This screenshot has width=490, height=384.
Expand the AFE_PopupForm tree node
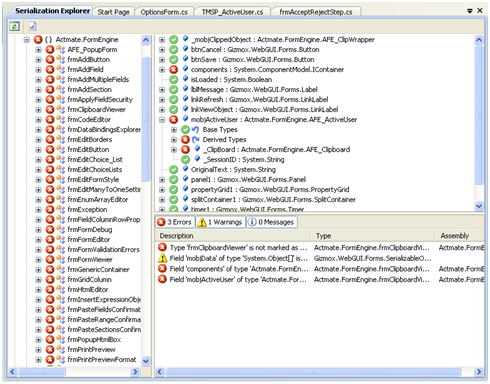(38, 50)
